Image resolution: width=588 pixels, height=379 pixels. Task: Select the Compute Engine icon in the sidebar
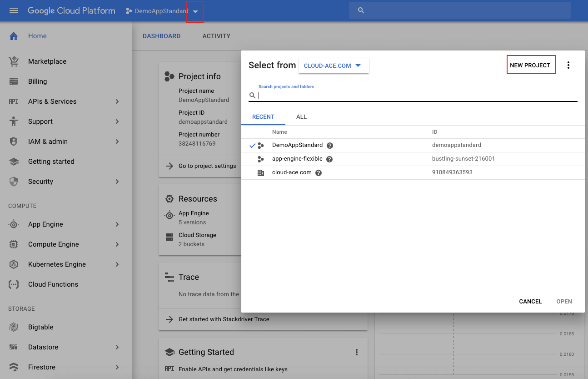pyautogui.click(x=13, y=244)
